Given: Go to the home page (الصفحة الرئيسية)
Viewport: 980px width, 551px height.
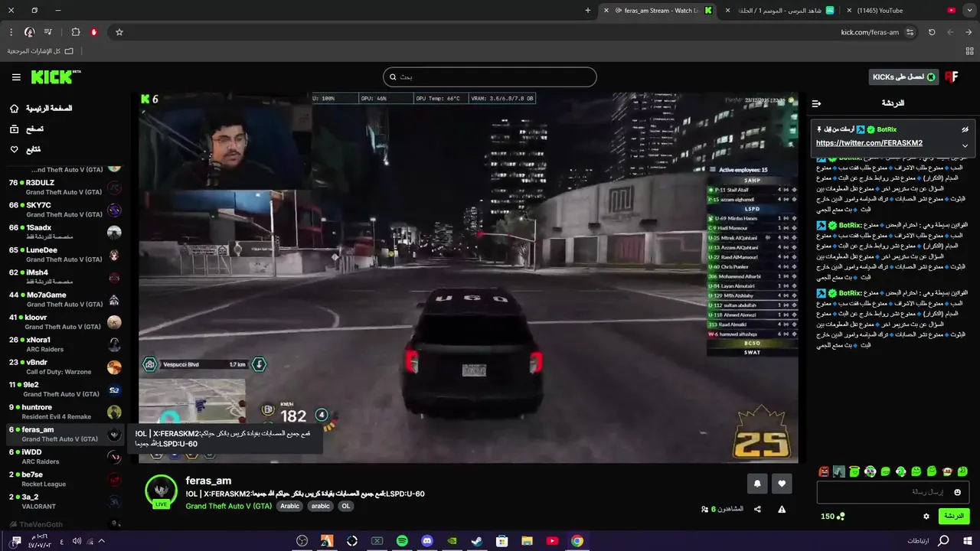Looking at the screenshot, I should [x=41, y=108].
